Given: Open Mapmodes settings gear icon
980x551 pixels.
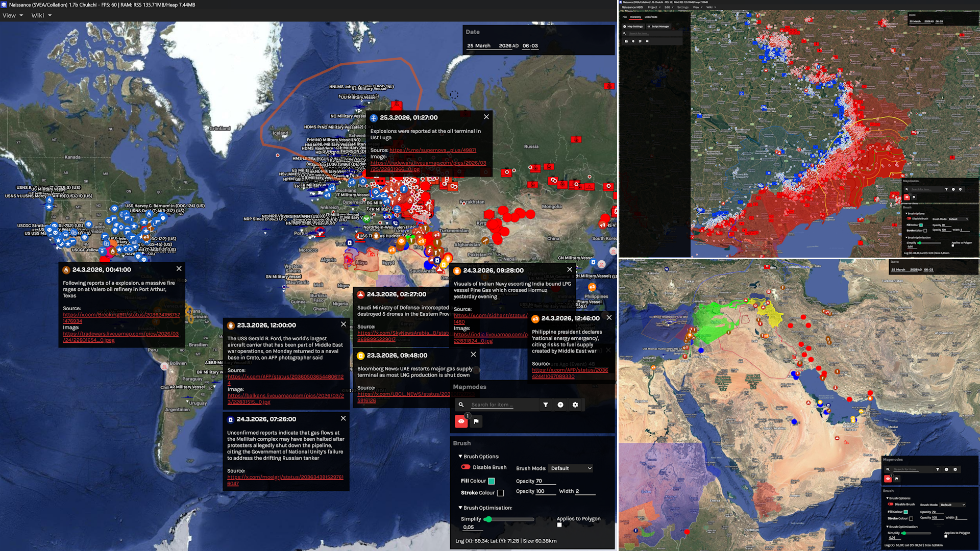Looking at the screenshot, I should (575, 405).
